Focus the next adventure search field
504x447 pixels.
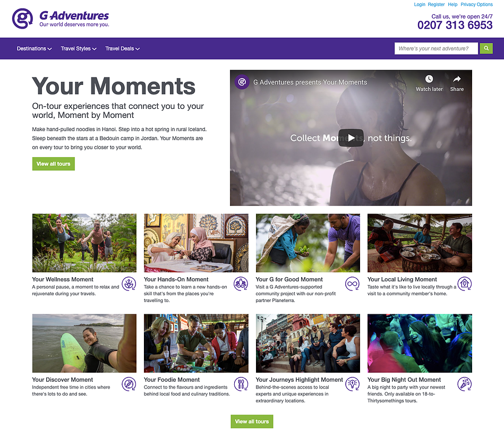[436, 48]
